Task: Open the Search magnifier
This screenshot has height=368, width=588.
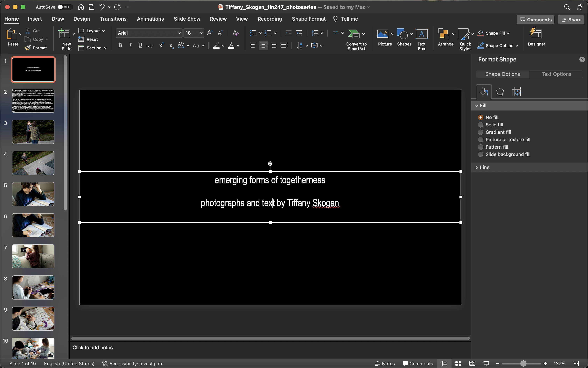Action: coord(567,7)
